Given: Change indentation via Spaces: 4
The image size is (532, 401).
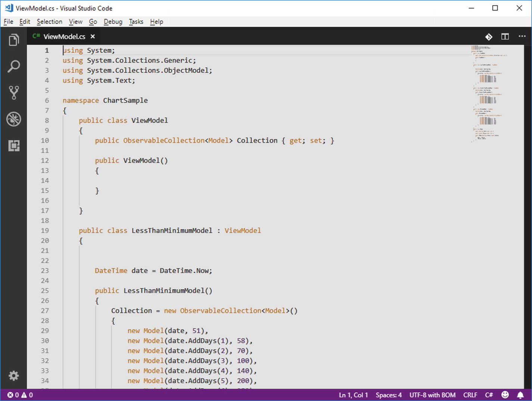Looking at the screenshot, I should click(389, 395).
